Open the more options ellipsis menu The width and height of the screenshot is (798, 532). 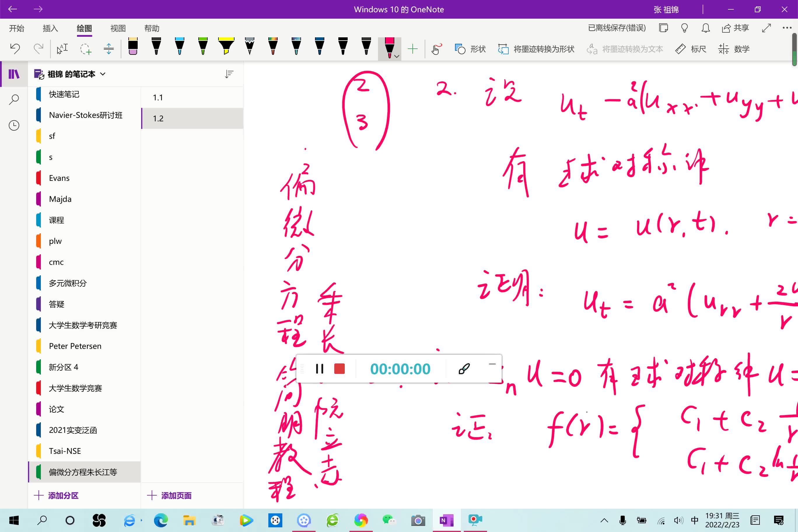787,28
